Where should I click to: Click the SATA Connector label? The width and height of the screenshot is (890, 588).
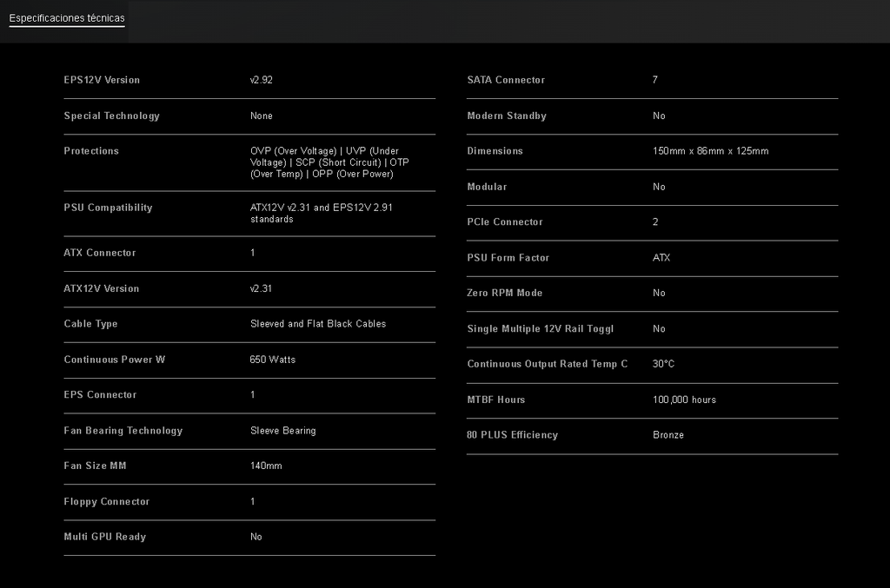(506, 80)
